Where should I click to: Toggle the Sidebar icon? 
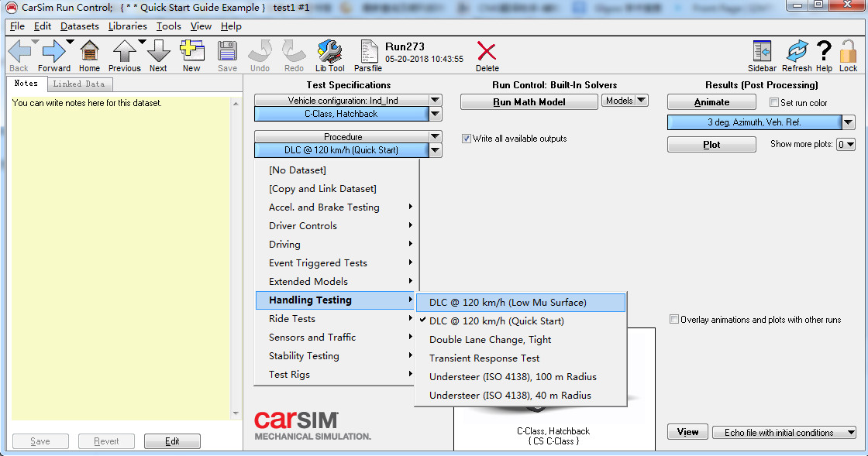pos(763,51)
